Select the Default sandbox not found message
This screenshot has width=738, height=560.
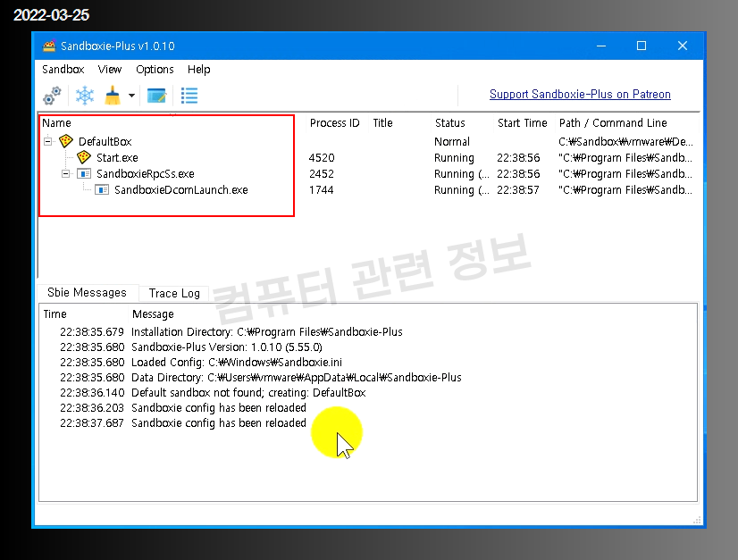tap(367, 392)
